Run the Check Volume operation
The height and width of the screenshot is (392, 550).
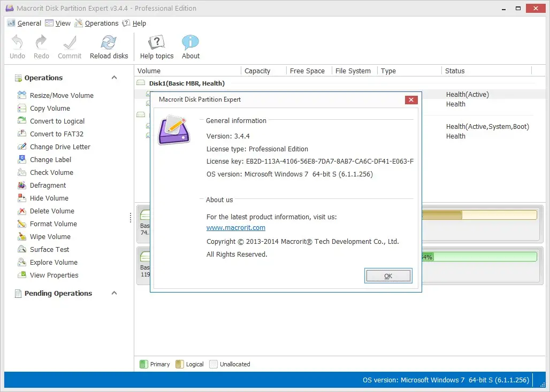(x=45, y=173)
